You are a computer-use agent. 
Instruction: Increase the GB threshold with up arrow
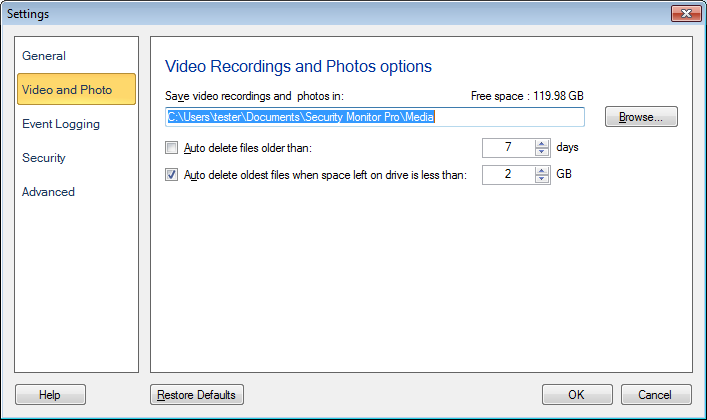point(542,170)
